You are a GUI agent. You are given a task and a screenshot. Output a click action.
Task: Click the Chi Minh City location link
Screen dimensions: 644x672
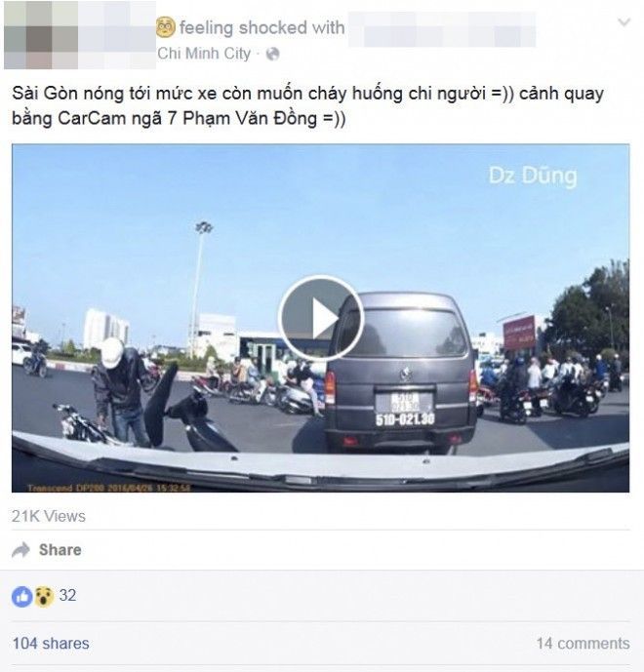204,54
